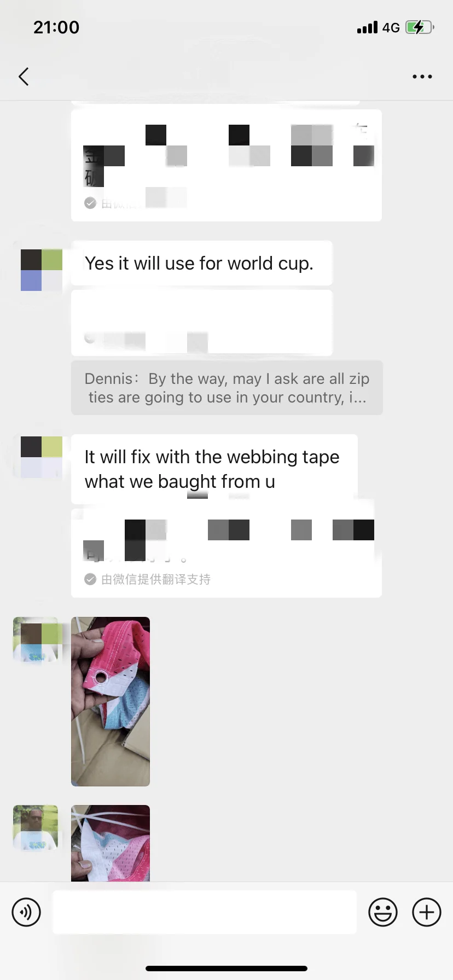Select the 'It will fix with the webbing tape' message
The image size is (453, 980).
tap(214, 469)
